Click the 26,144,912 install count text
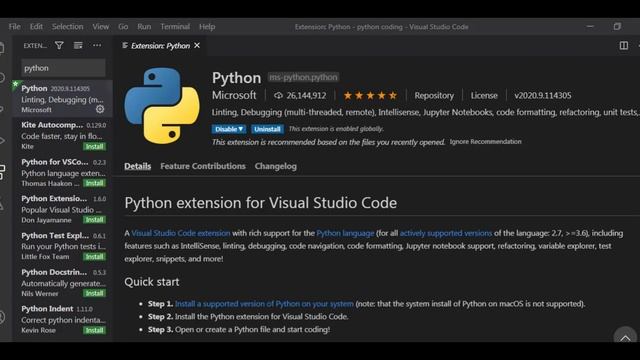This screenshot has width=640, height=360. [306, 96]
